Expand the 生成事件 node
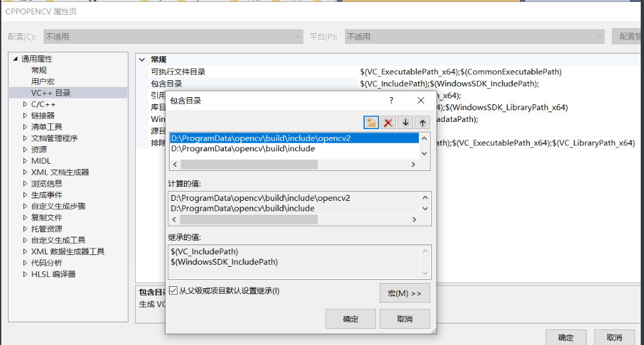This screenshot has height=345, width=644. (25, 195)
